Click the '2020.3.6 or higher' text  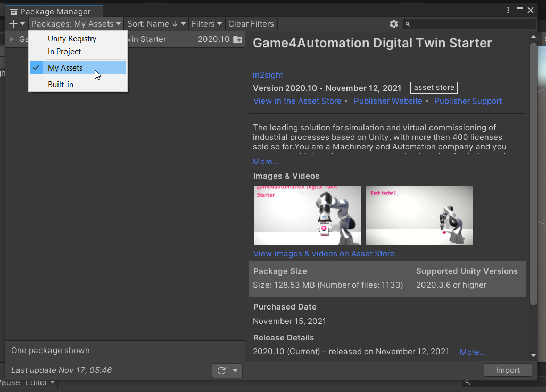coord(451,285)
